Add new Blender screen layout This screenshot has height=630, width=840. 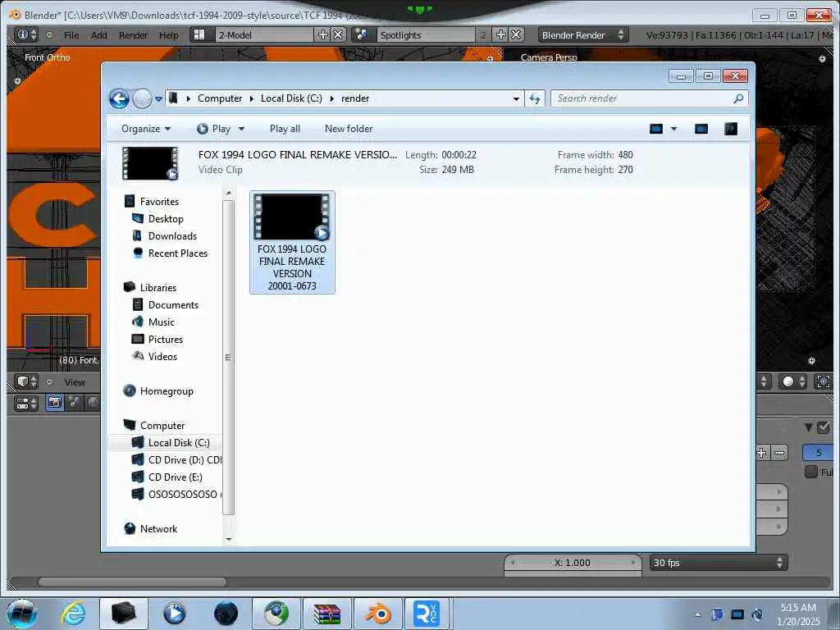(323, 34)
